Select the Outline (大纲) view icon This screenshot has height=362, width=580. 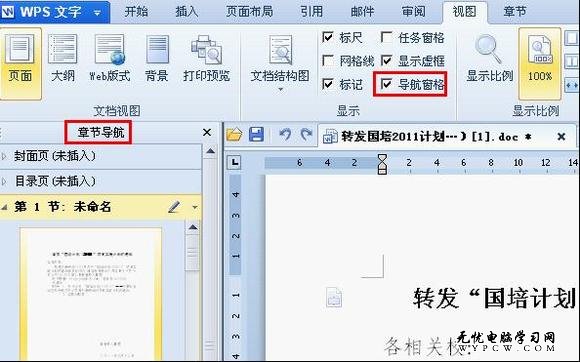[63, 50]
